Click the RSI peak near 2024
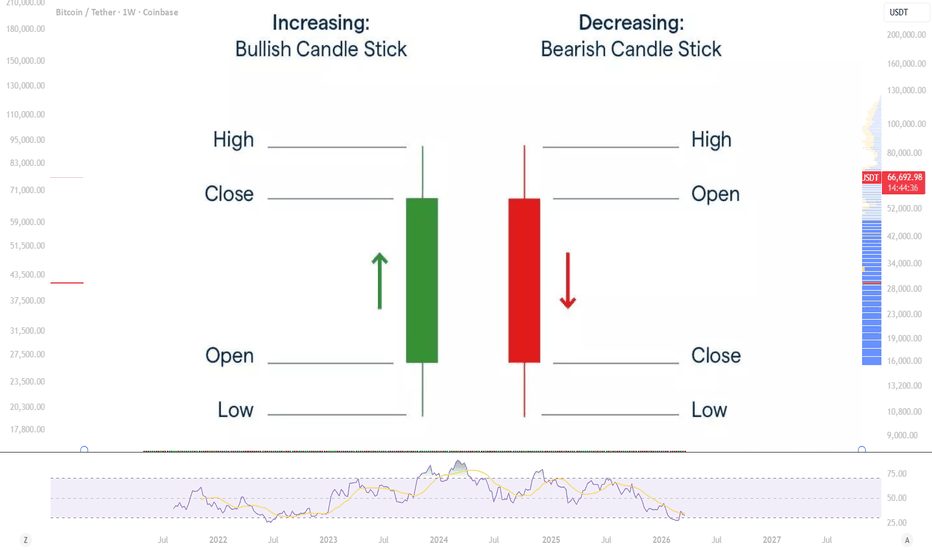The image size is (932, 550). click(x=459, y=464)
